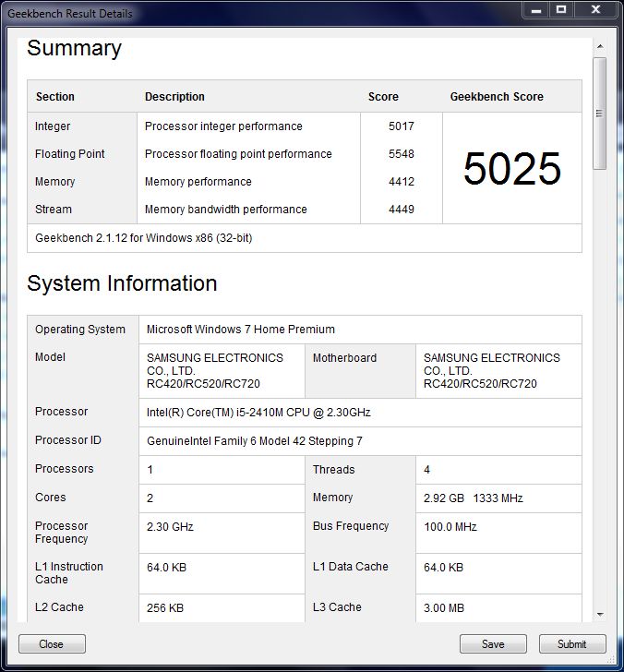Click 'Memory performance' description
Screen dimensions: 624x672
point(198,182)
